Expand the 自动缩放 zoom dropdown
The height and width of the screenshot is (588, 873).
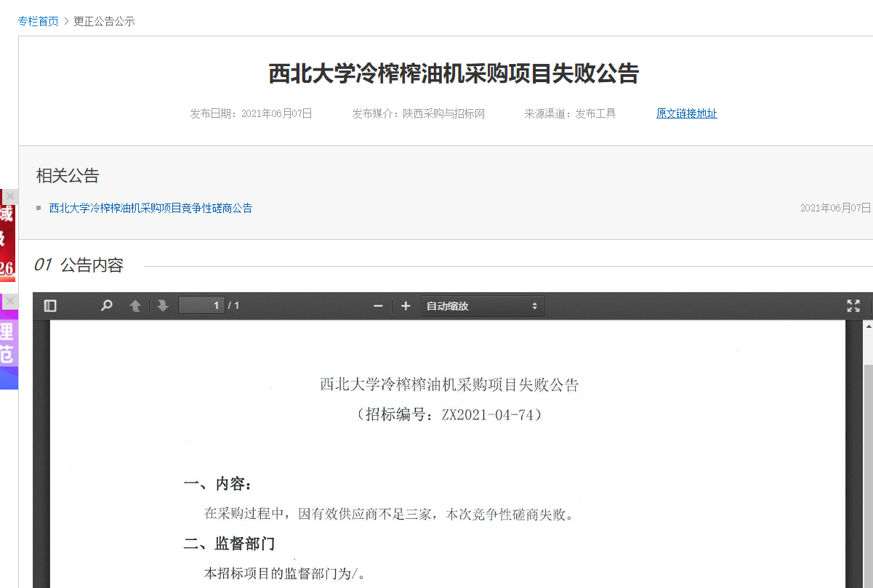click(x=483, y=306)
